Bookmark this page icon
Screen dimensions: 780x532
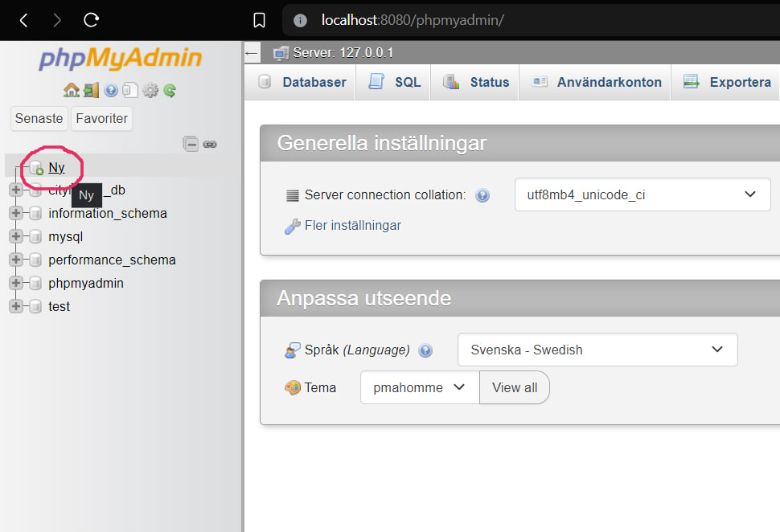click(x=259, y=20)
